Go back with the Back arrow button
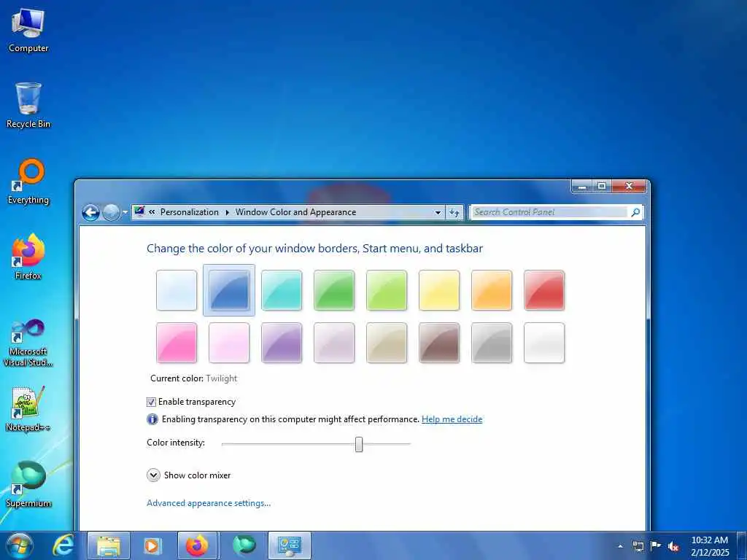This screenshot has width=747, height=560. tap(90, 212)
